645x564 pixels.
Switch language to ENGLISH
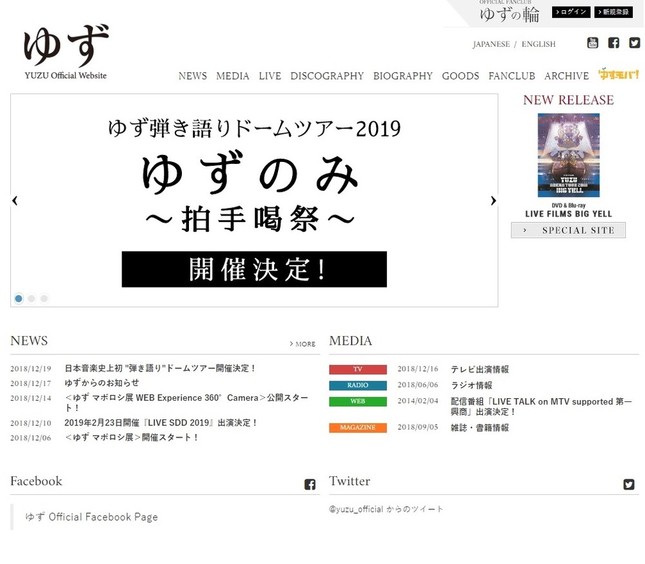click(x=538, y=45)
